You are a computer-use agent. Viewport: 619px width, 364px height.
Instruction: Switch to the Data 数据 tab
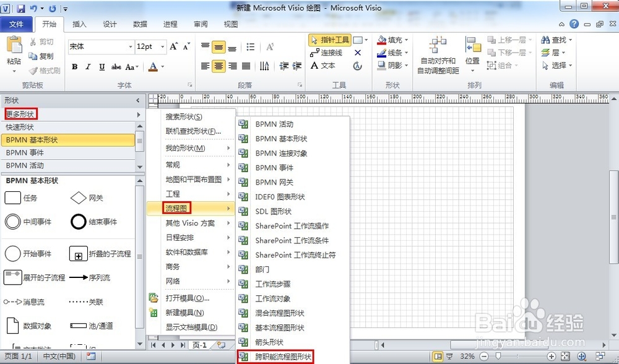pos(140,24)
